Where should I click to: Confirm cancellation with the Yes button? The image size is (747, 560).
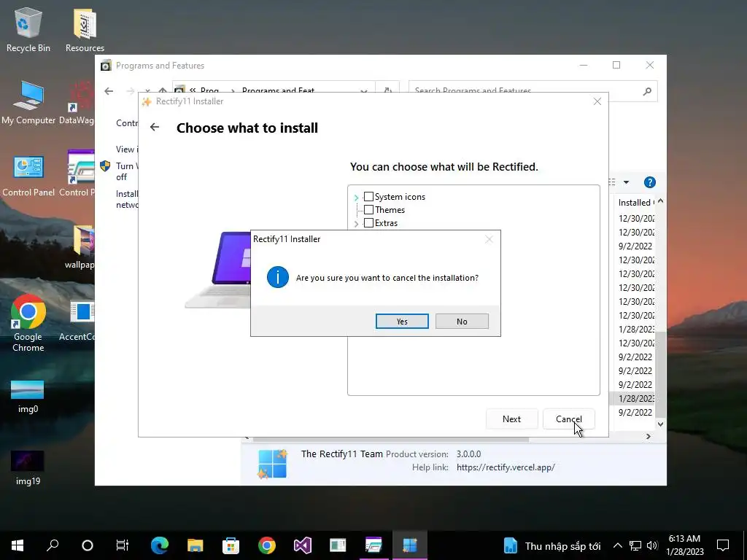(402, 322)
